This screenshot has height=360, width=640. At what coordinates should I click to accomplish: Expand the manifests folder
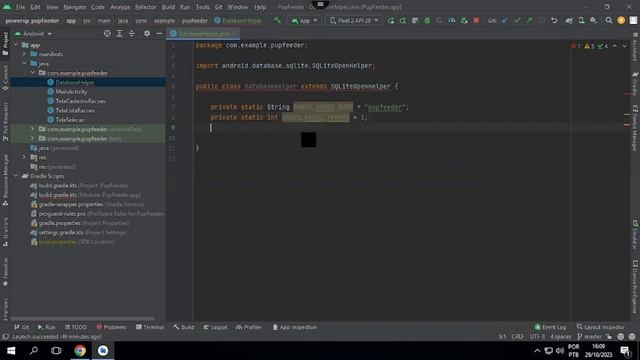[24, 54]
